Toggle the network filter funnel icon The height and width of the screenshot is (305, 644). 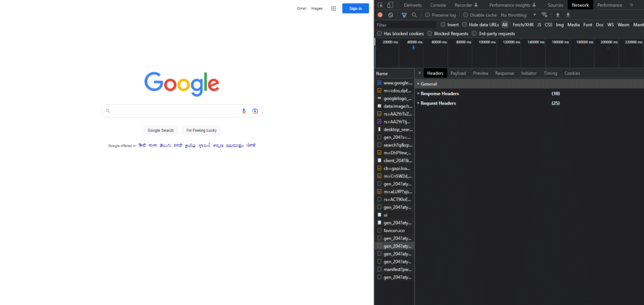404,14
